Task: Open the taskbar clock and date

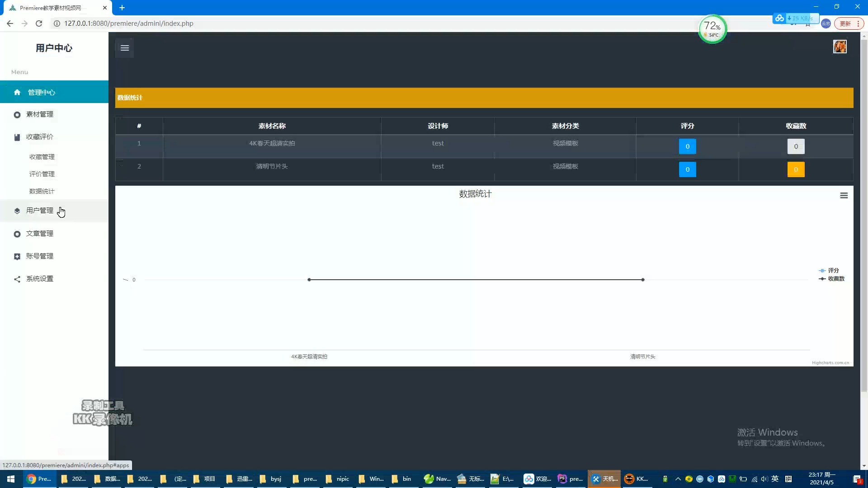Action: [x=821, y=479]
